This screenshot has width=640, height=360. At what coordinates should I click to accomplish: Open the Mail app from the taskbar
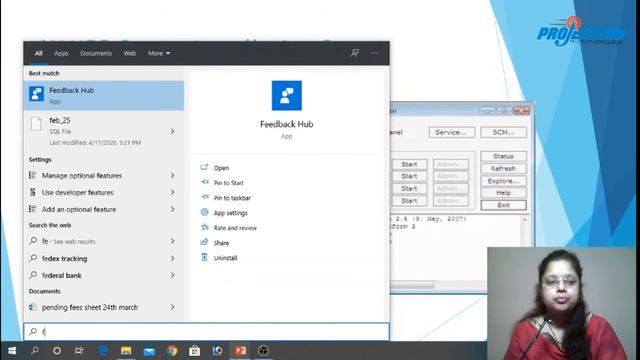coord(149,351)
